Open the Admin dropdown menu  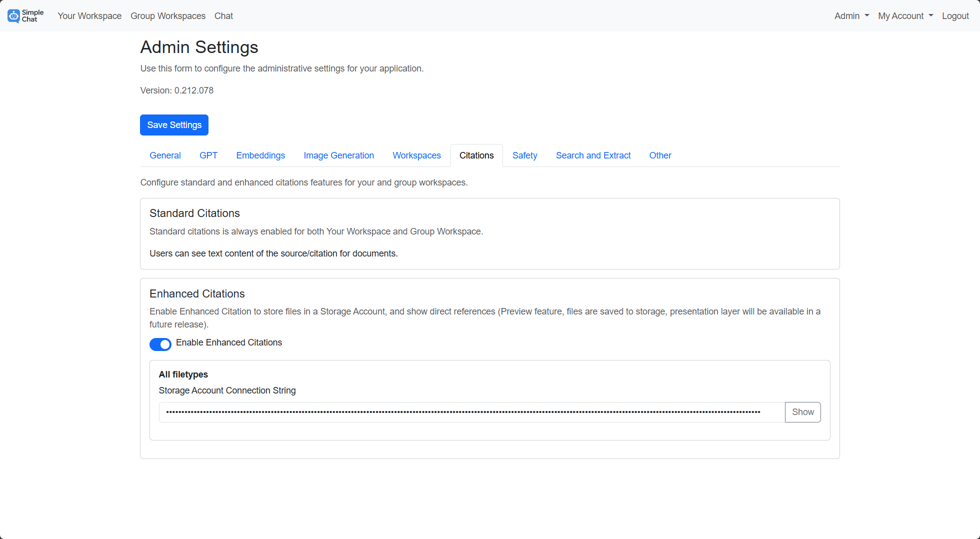851,15
